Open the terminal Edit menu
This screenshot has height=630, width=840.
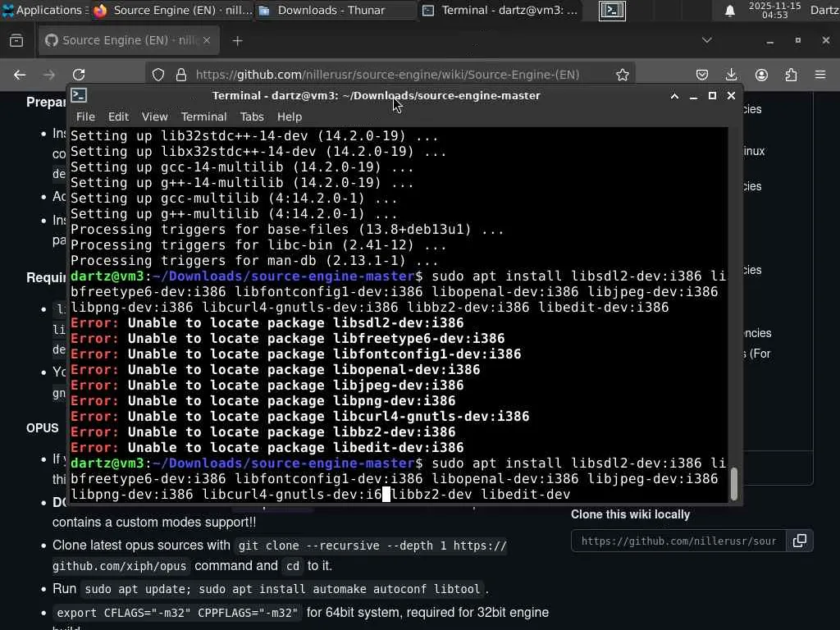click(118, 116)
